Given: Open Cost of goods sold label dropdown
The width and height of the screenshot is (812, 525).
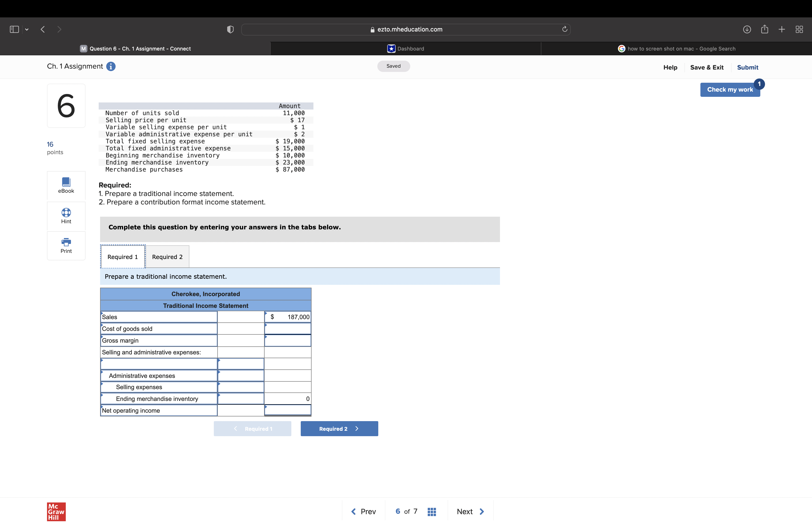Looking at the screenshot, I should pos(159,329).
